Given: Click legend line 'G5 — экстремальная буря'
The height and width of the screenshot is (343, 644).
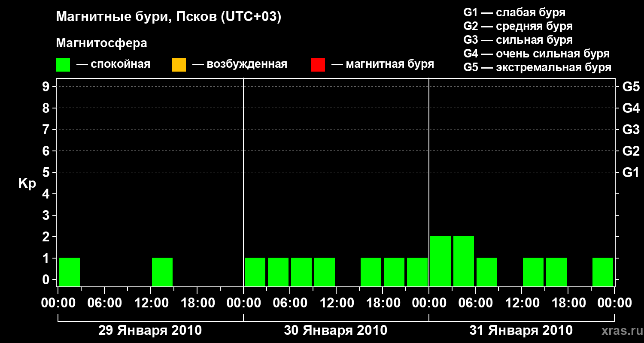Looking at the screenshot, I should tap(538, 67).
